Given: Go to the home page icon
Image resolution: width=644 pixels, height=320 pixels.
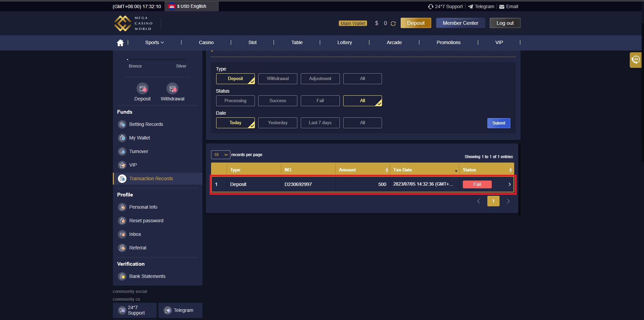Looking at the screenshot, I should [x=120, y=42].
